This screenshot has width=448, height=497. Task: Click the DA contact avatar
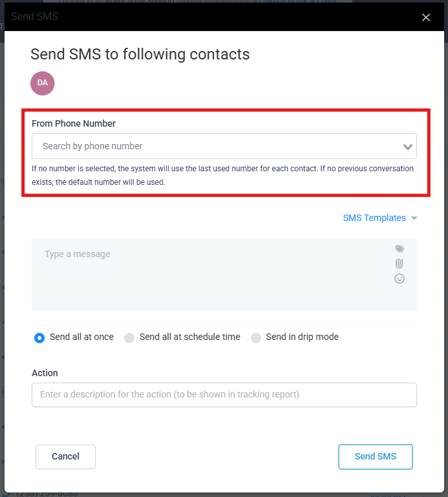pyautogui.click(x=43, y=83)
